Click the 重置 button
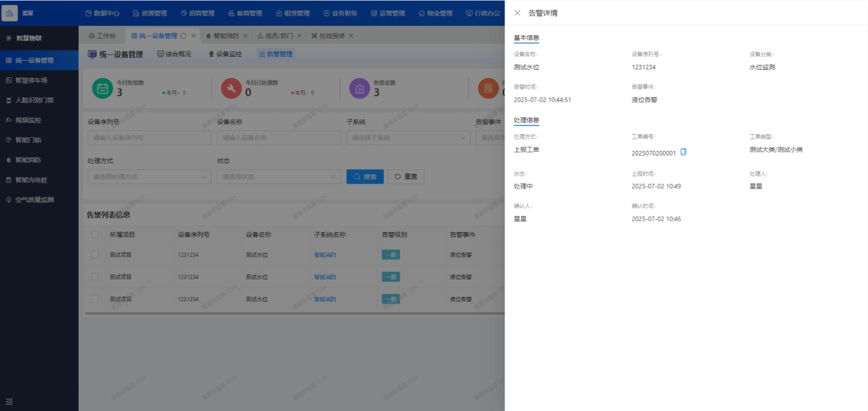 (x=406, y=176)
